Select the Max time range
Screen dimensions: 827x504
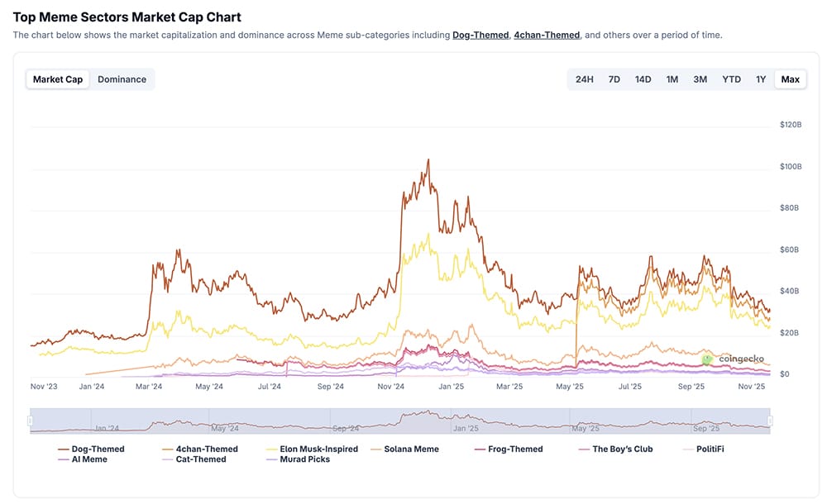[x=789, y=79]
